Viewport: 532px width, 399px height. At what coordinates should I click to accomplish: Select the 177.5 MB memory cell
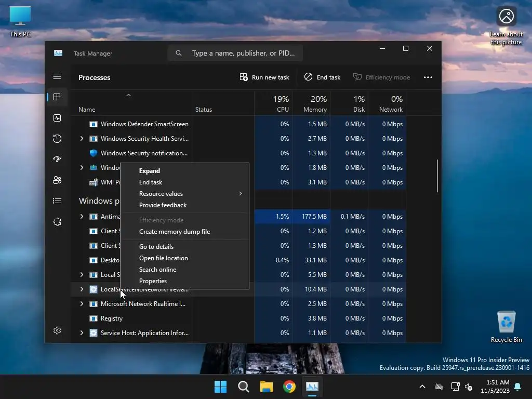[x=311, y=217]
